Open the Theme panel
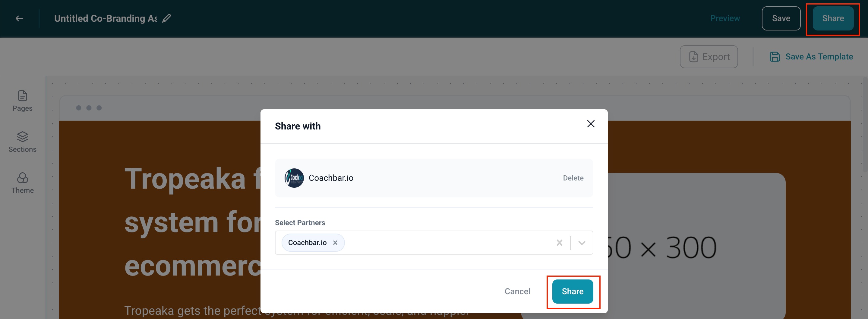The width and height of the screenshot is (868, 319). point(22,183)
